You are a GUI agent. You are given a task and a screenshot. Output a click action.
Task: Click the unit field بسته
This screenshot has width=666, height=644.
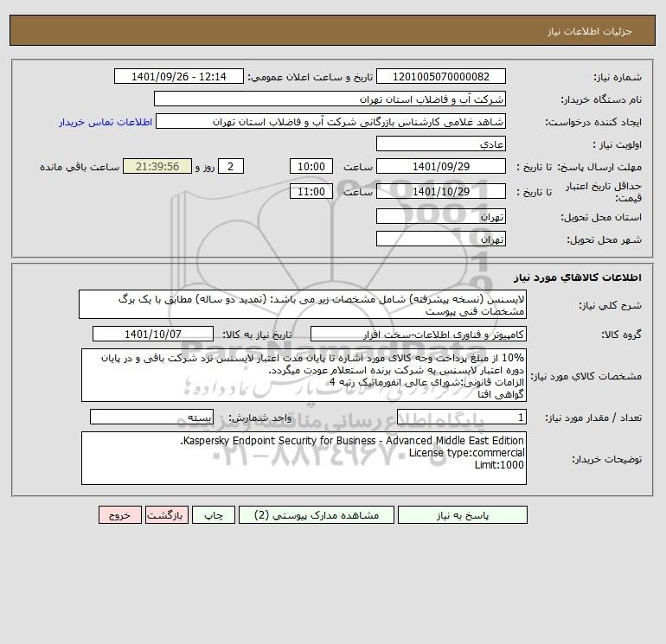pyautogui.click(x=151, y=417)
